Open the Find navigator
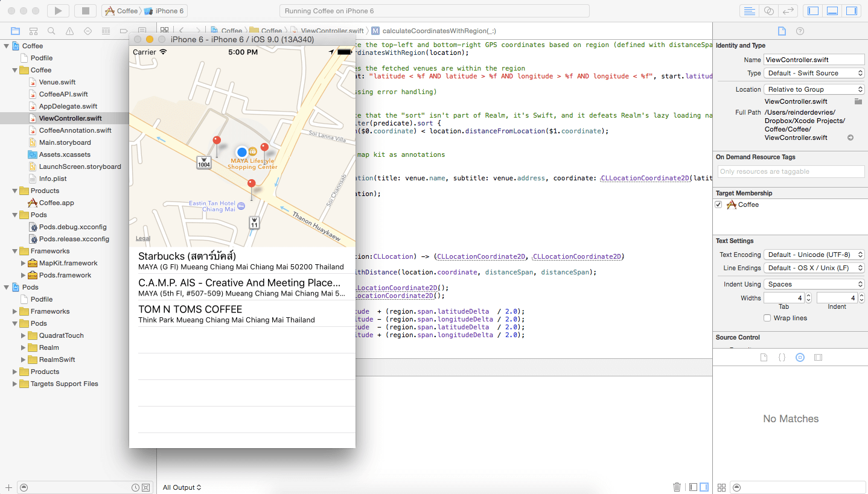The image size is (868, 494). coord(51,31)
